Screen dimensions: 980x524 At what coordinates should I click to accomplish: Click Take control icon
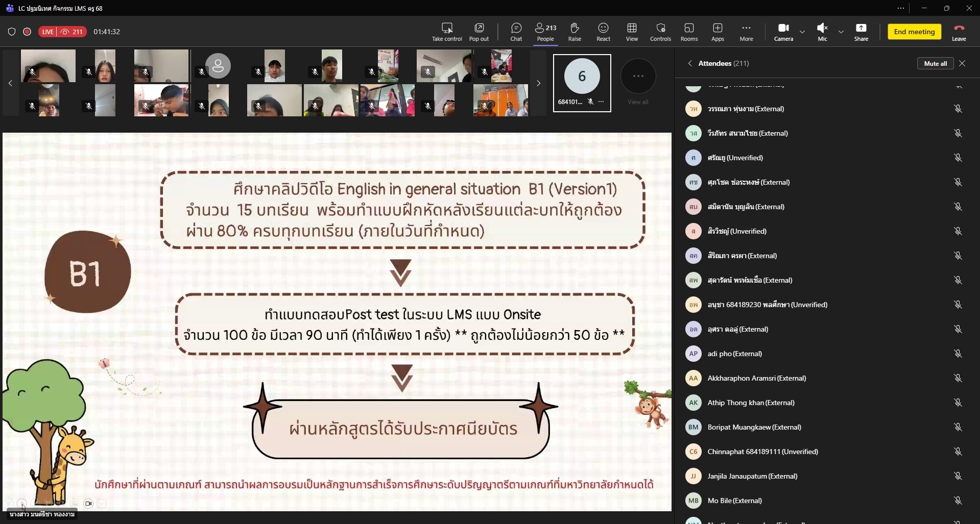tap(447, 31)
